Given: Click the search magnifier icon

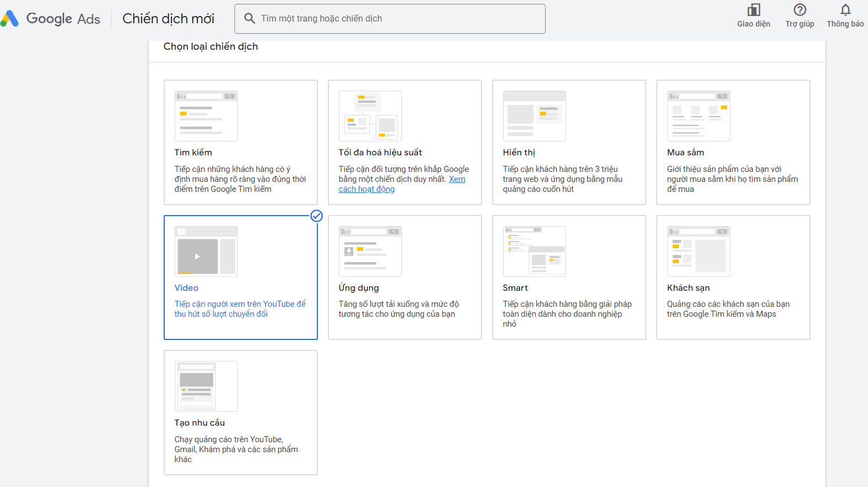Looking at the screenshot, I should coord(250,18).
